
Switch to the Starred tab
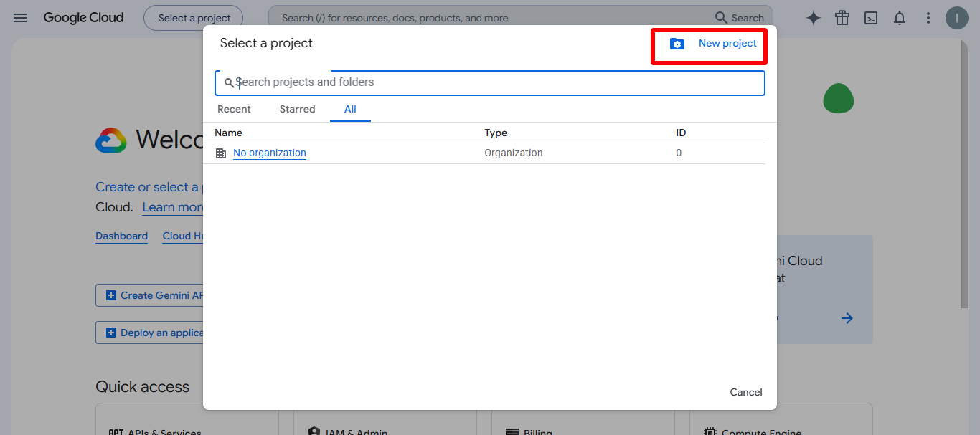pyautogui.click(x=297, y=109)
